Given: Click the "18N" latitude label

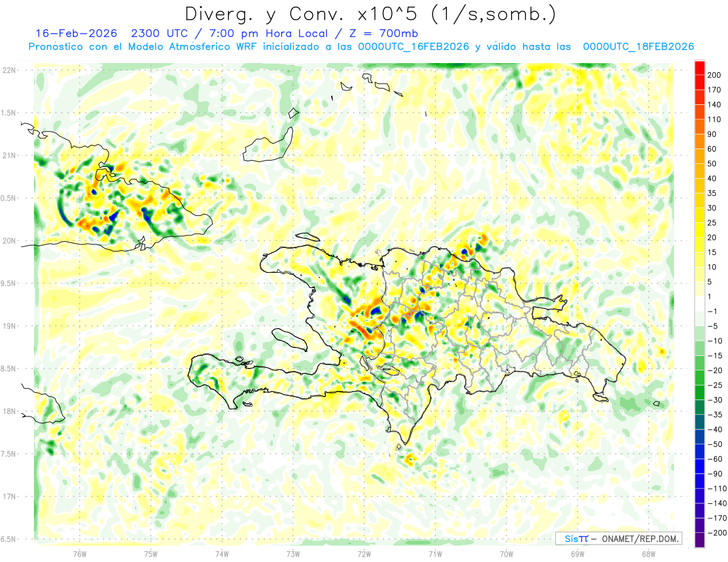Looking at the screenshot, I should click(x=9, y=411).
